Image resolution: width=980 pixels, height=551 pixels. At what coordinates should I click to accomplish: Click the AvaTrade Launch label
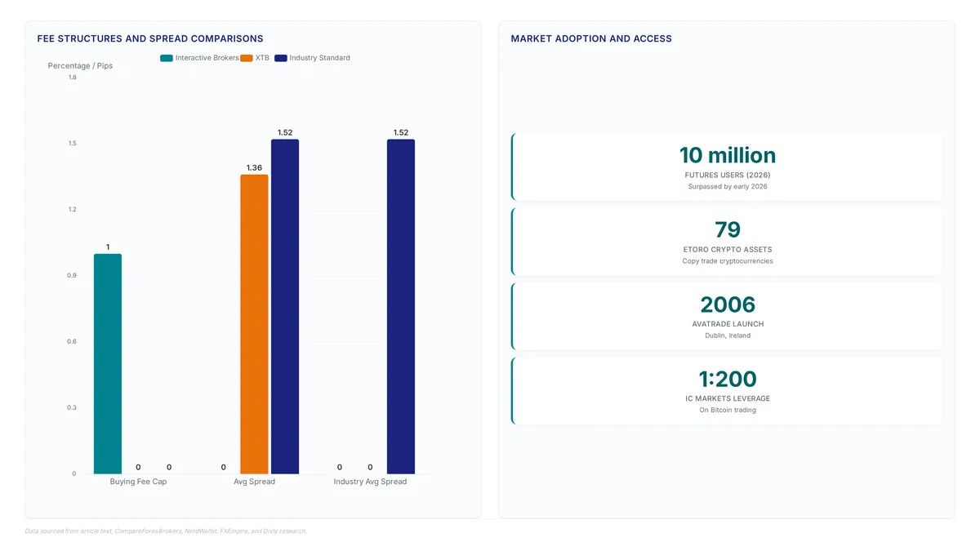tap(728, 324)
